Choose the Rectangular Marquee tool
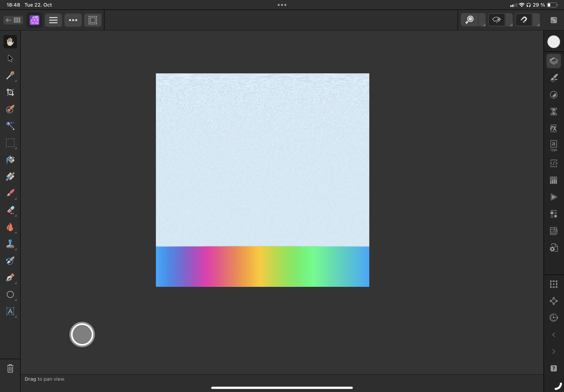Screen dimensions: 564x392 tap(10, 143)
